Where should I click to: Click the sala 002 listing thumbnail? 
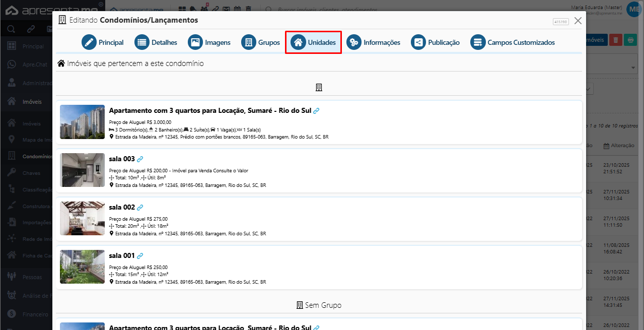[82, 219]
